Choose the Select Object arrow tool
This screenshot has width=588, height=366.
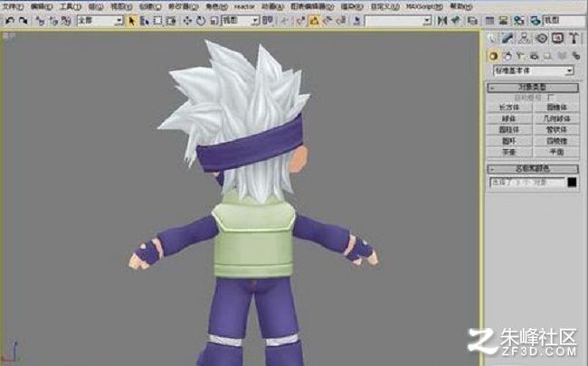coord(132,21)
